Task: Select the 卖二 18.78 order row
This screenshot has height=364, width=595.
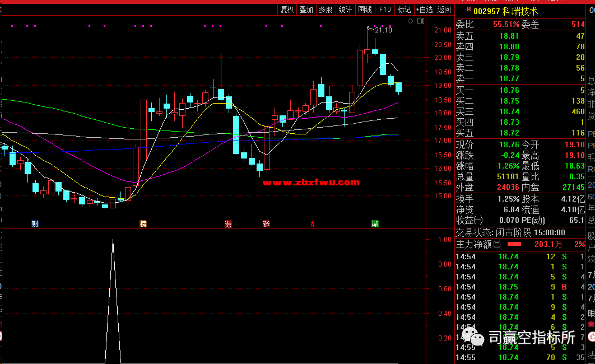Action: (x=520, y=68)
